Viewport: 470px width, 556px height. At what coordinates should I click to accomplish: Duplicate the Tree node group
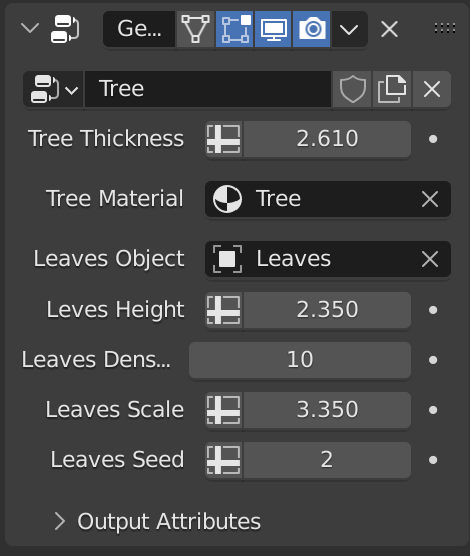coord(392,89)
